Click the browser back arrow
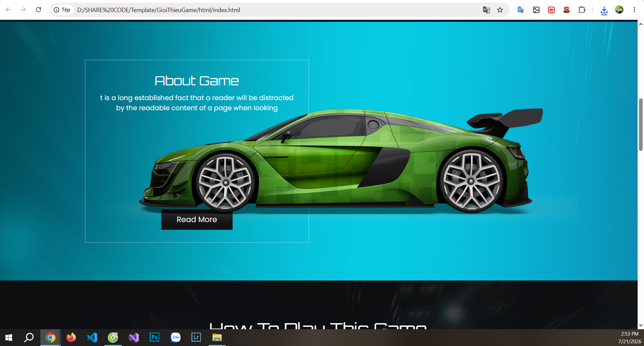 pyautogui.click(x=8, y=10)
